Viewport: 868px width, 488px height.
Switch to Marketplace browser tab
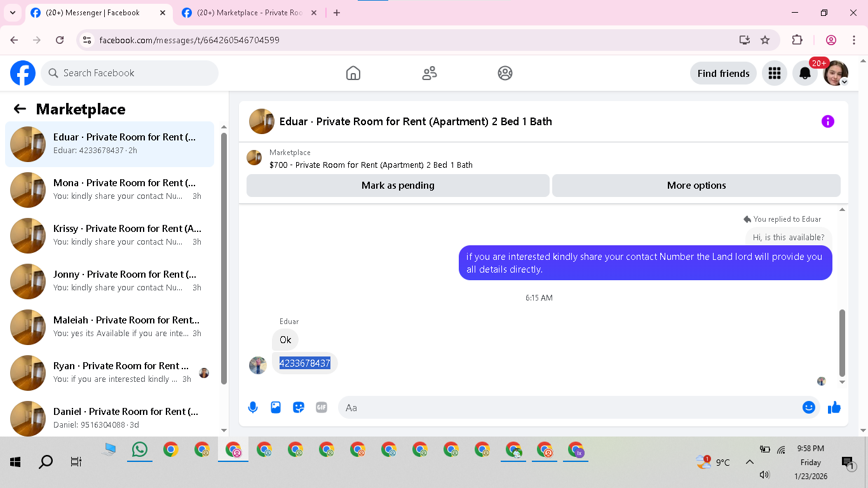[x=250, y=13]
